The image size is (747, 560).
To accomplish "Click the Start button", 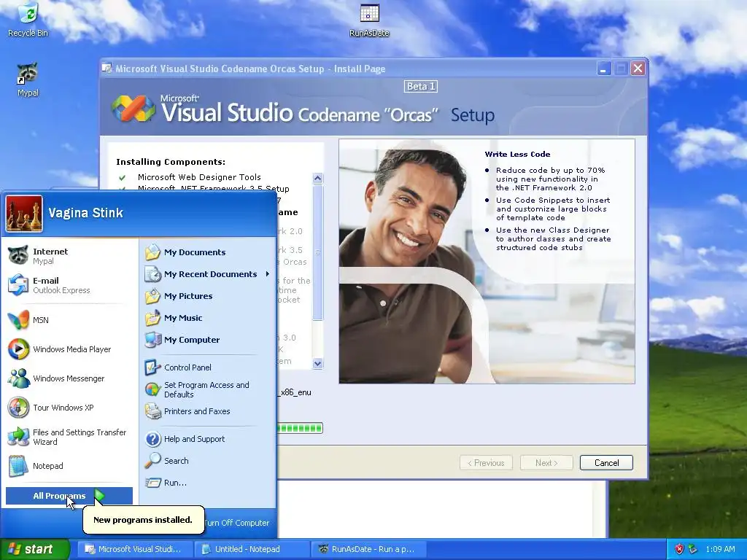I will pos(34,549).
